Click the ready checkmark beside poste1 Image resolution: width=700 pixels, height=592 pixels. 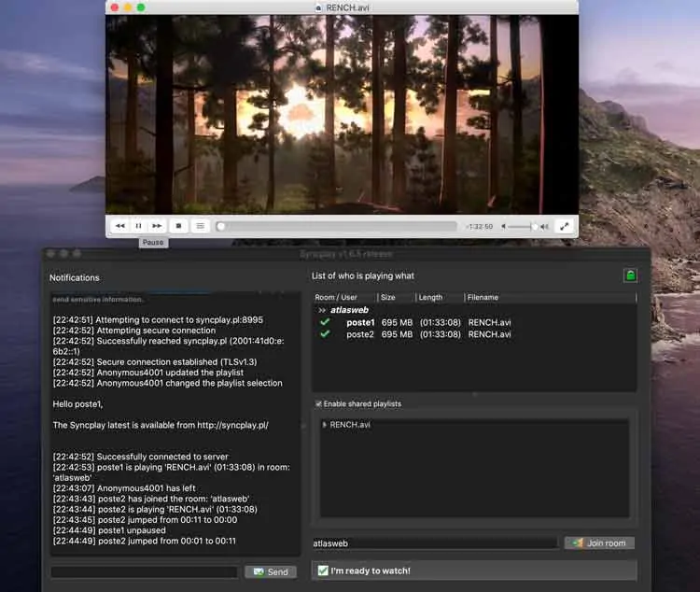pos(325,322)
